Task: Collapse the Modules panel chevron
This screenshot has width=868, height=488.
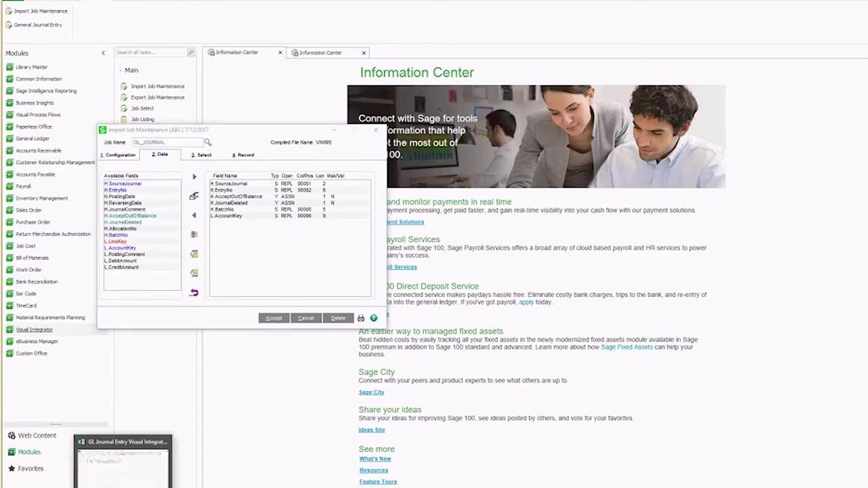Action: [x=103, y=53]
